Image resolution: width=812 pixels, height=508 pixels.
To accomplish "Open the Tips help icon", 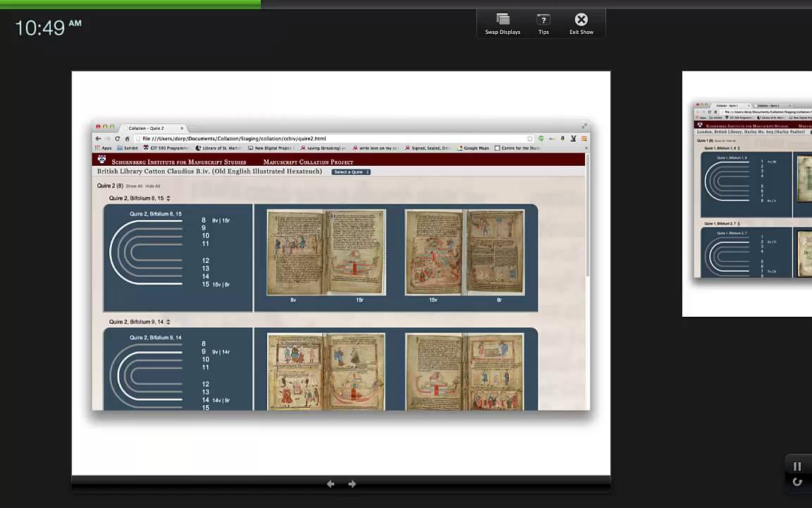I will [x=543, y=20].
